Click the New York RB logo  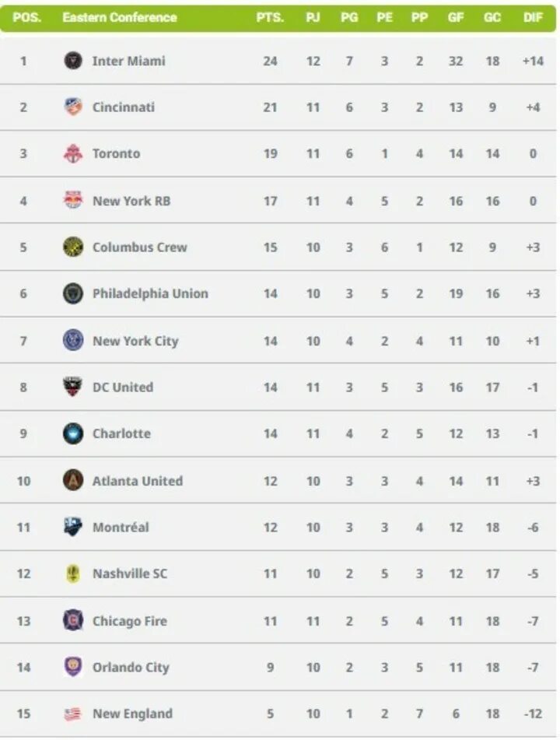coord(73,201)
